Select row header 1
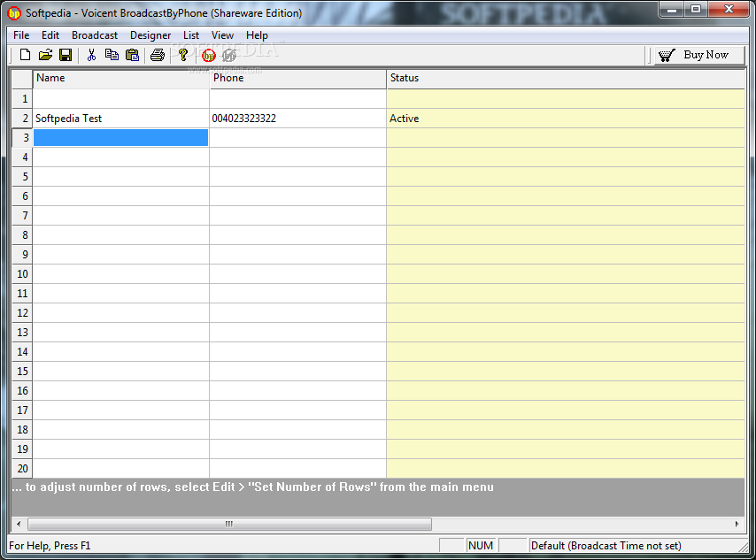Image resolution: width=756 pixels, height=560 pixels. click(x=22, y=99)
